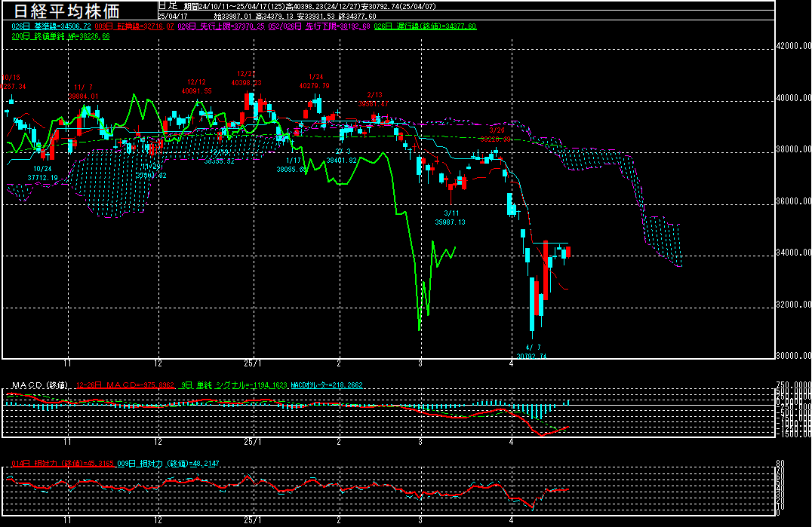Click the 34000.00 price axis label
This screenshot has width=812, height=527.
pyautogui.click(x=793, y=253)
